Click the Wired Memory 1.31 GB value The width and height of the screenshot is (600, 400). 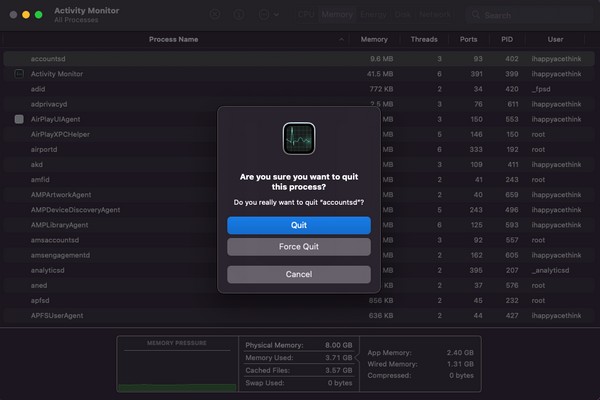460,364
